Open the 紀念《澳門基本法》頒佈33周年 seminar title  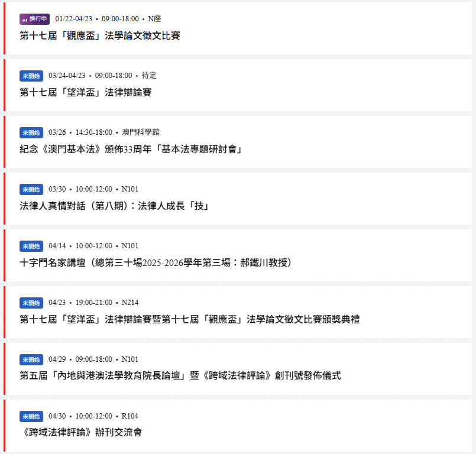coord(131,149)
